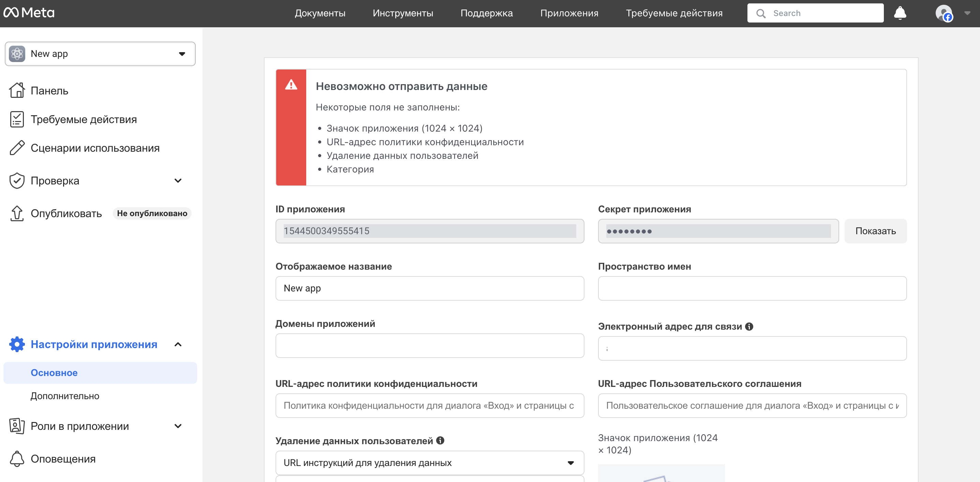The height and width of the screenshot is (482, 980).
Task: Select the Дополнительно settings item
Action: click(x=65, y=396)
